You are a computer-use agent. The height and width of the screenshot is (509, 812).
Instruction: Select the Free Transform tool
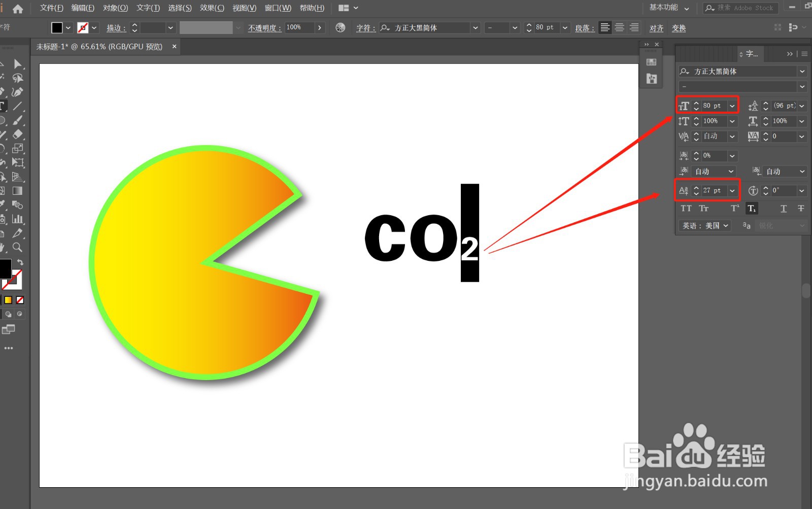tap(18, 163)
